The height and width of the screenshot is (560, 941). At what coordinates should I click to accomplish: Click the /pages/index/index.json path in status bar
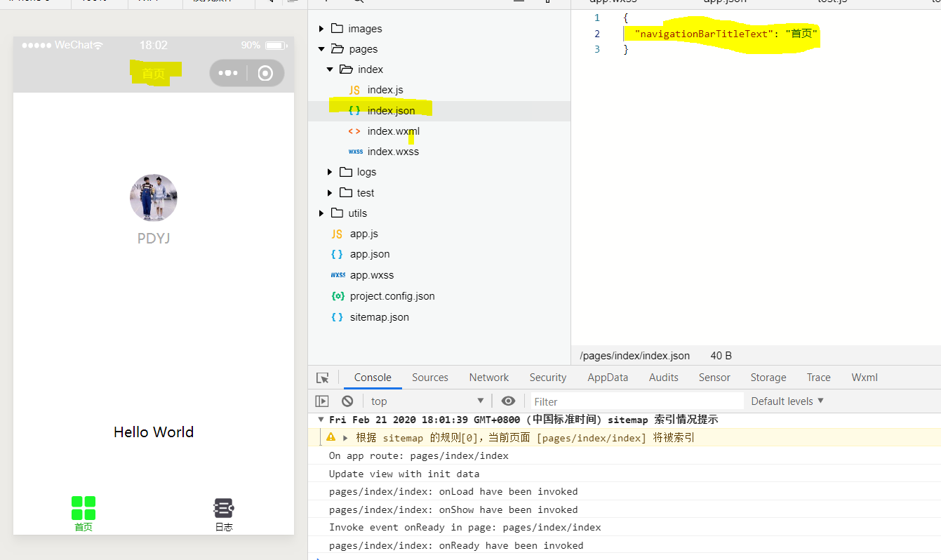pyautogui.click(x=635, y=356)
